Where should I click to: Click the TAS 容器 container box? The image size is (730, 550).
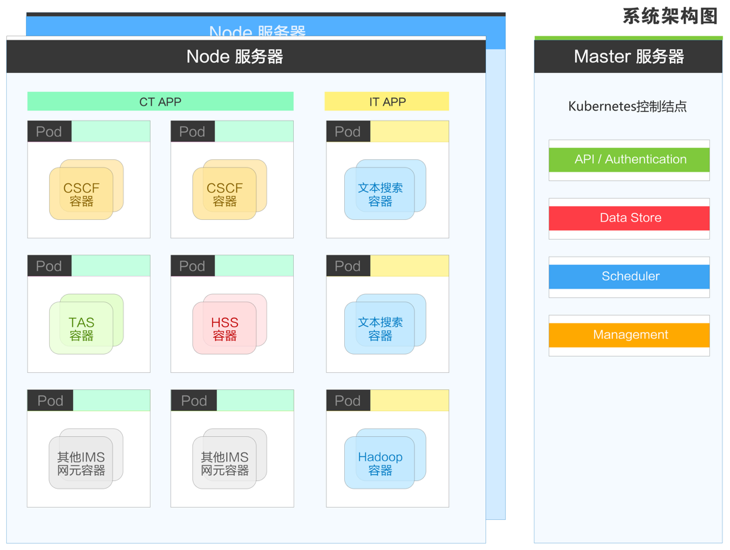82,329
